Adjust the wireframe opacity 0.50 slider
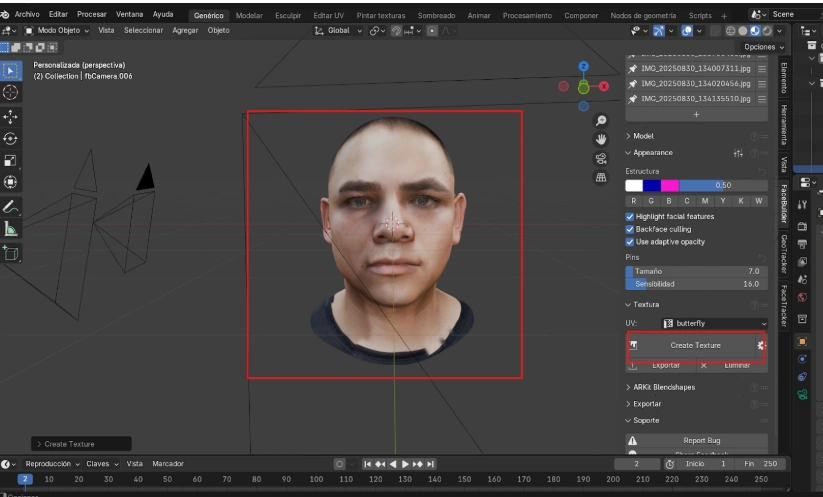 coord(723,185)
